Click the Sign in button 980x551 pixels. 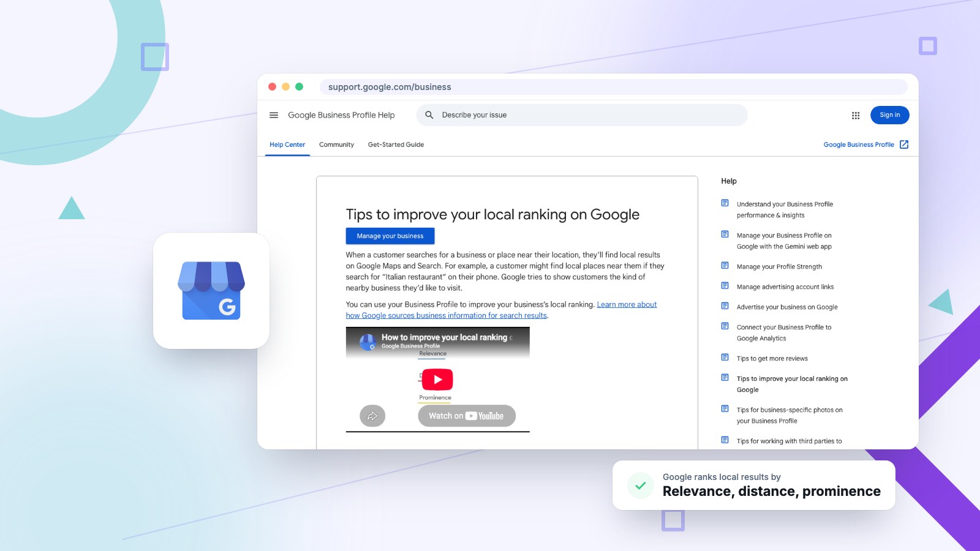coord(890,115)
